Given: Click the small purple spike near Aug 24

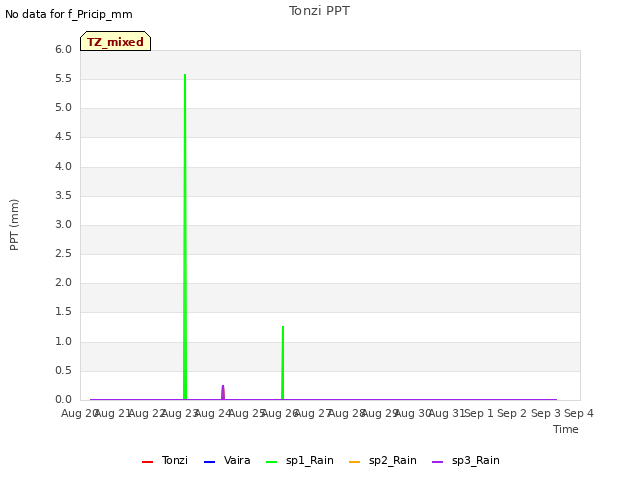Looking at the screenshot, I should [x=223, y=393].
